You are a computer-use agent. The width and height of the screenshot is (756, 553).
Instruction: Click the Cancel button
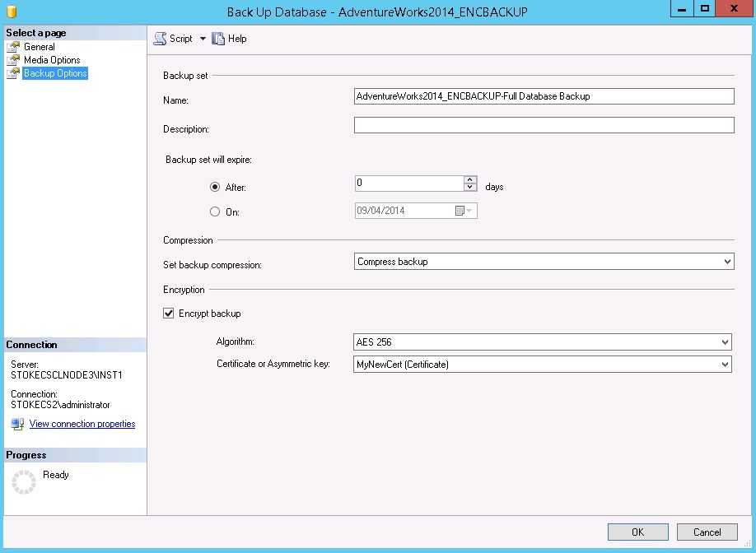click(x=707, y=532)
